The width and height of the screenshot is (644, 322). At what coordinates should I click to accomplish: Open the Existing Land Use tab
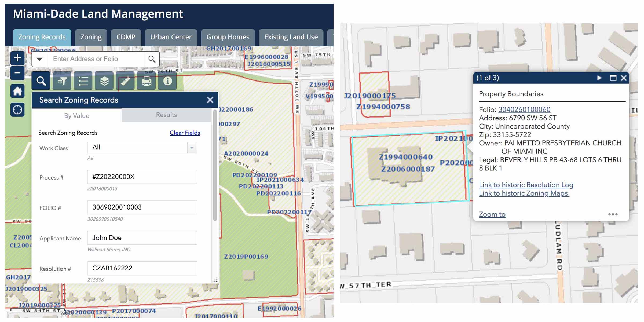(291, 37)
